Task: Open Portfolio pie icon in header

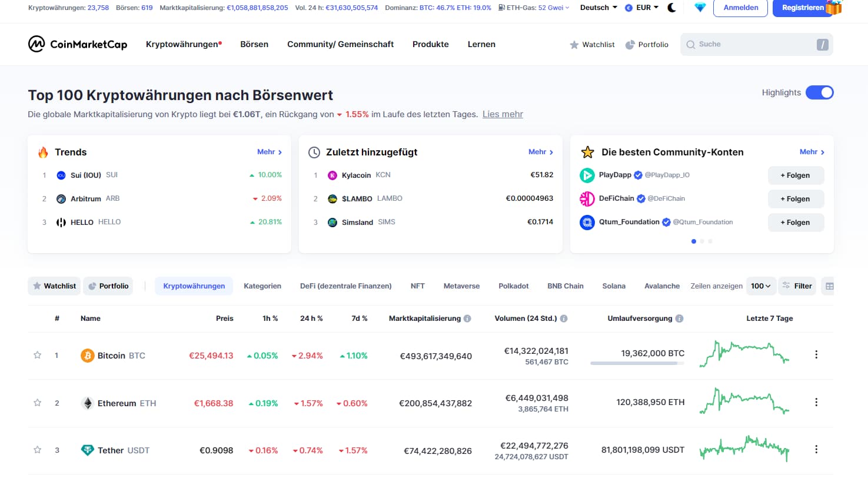Action: click(x=630, y=45)
